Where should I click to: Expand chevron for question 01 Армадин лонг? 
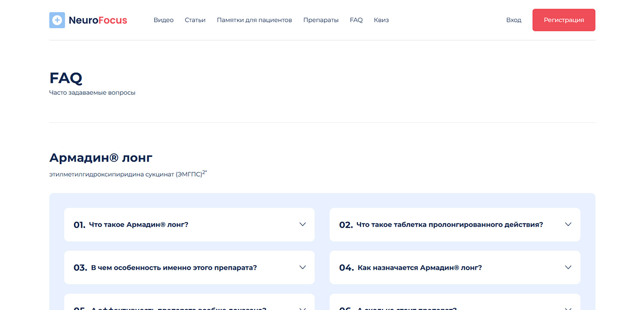pos(303,224)
